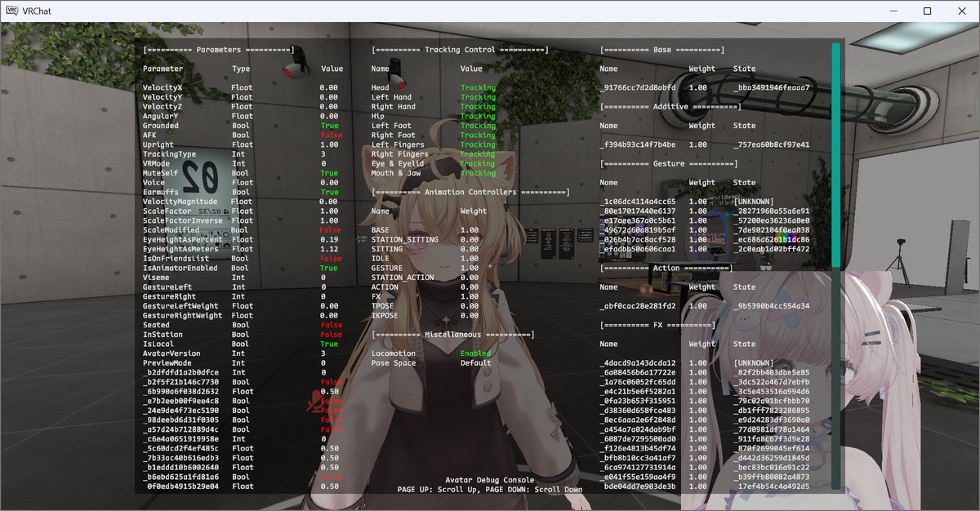Select the ScaleFactorInverse parameter name
Screen dimensions: 980x511
pos(183,220)
